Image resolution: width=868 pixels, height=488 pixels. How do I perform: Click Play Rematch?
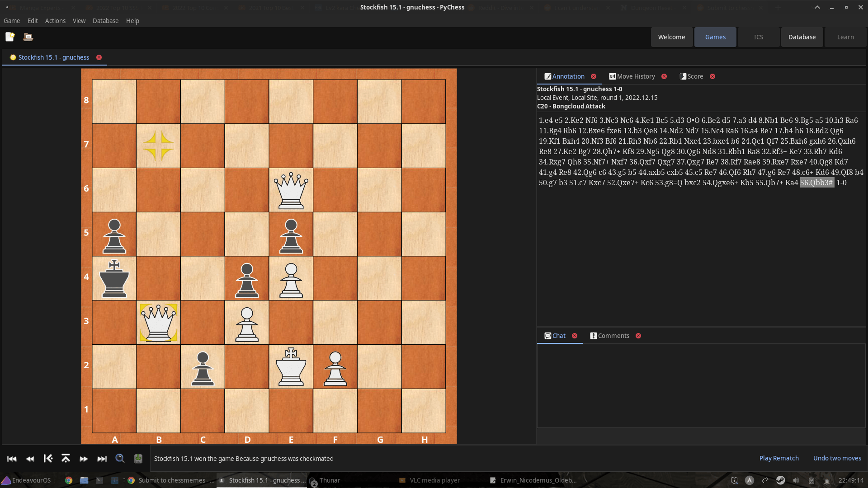click(778, 458)
